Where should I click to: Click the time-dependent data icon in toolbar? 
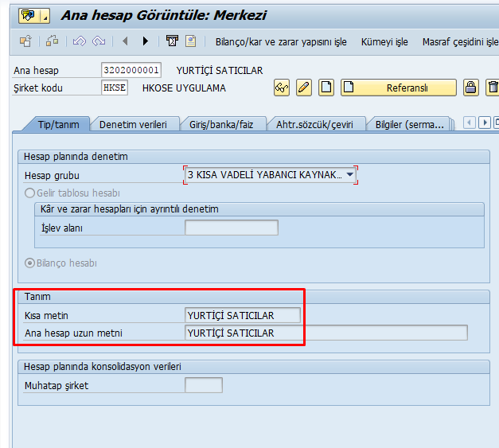[172, 41]
